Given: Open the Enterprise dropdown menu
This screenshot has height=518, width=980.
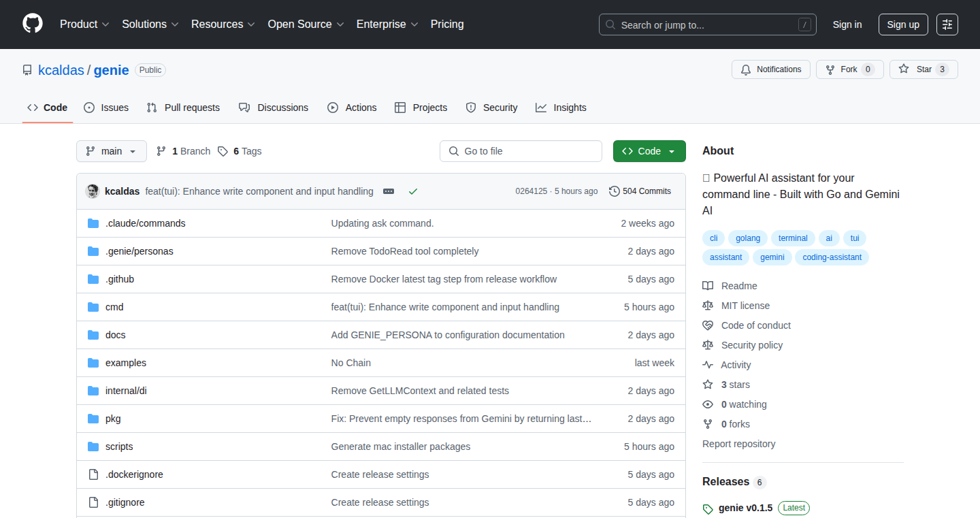Looking at the screenshot, I should [387, 25].
